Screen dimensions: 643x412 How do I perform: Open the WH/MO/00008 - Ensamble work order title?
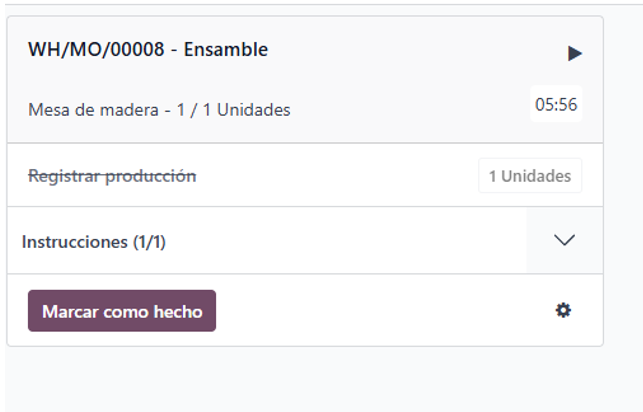[148, 50]
